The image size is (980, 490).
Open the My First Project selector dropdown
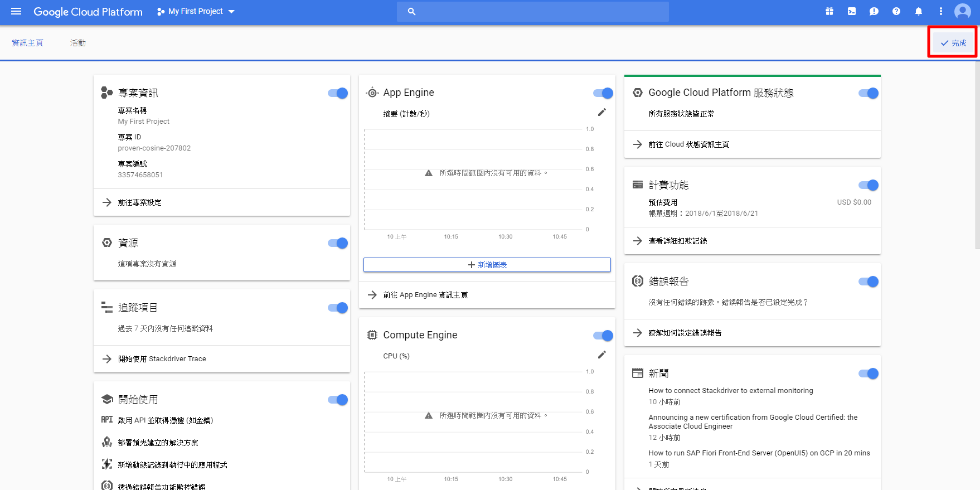(x=196, y=11)
